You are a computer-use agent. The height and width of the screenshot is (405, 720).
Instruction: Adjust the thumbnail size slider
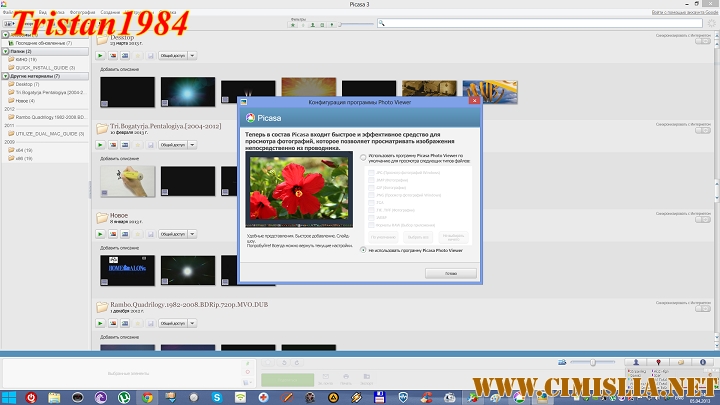pyautogui.click(x=594, y=362)
